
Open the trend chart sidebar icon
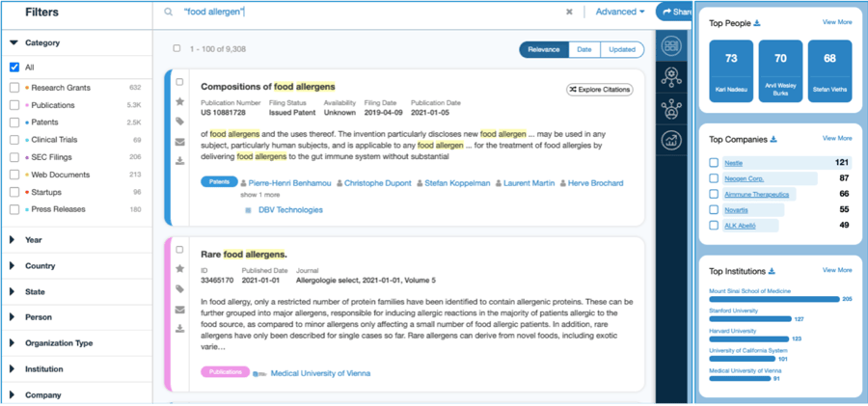tap(671, 141)
